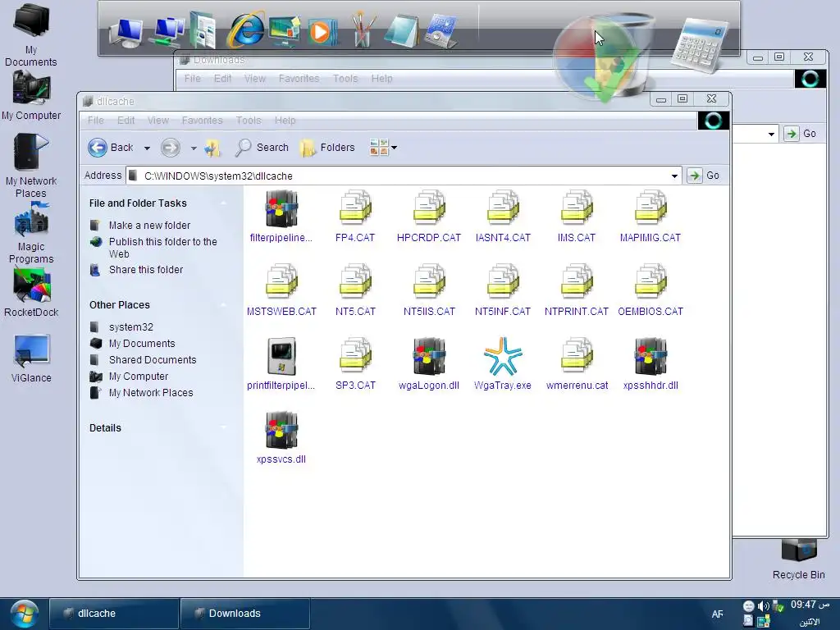
Task: Open the paint brushes dock icon
Action: pos(363,30)
